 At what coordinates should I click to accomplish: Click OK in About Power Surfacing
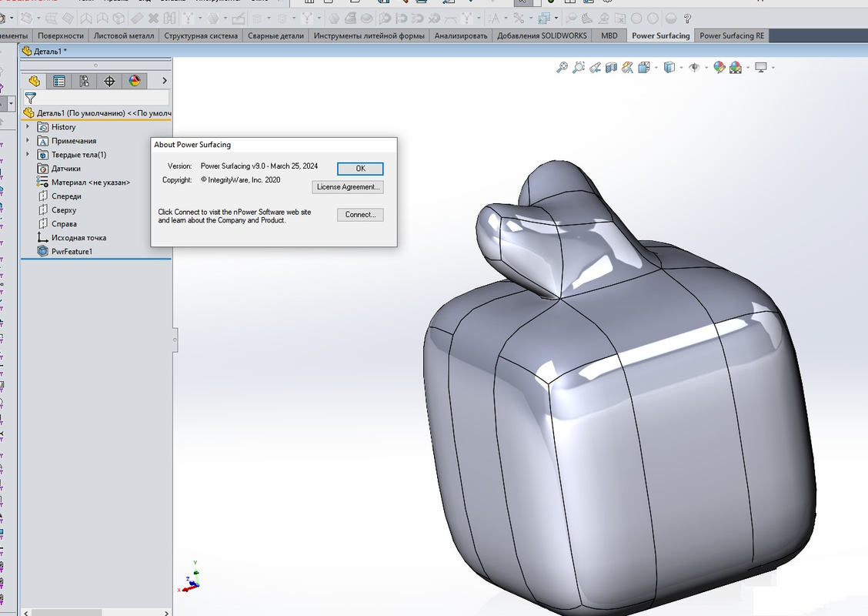click(x=360, y=169)
